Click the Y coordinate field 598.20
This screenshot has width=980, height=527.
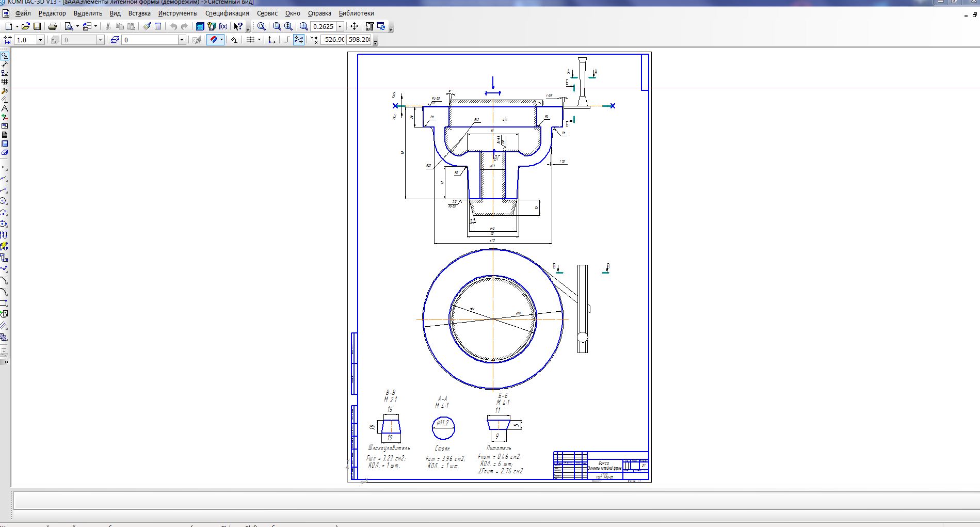pyautogui.click(x=359, y=40)
